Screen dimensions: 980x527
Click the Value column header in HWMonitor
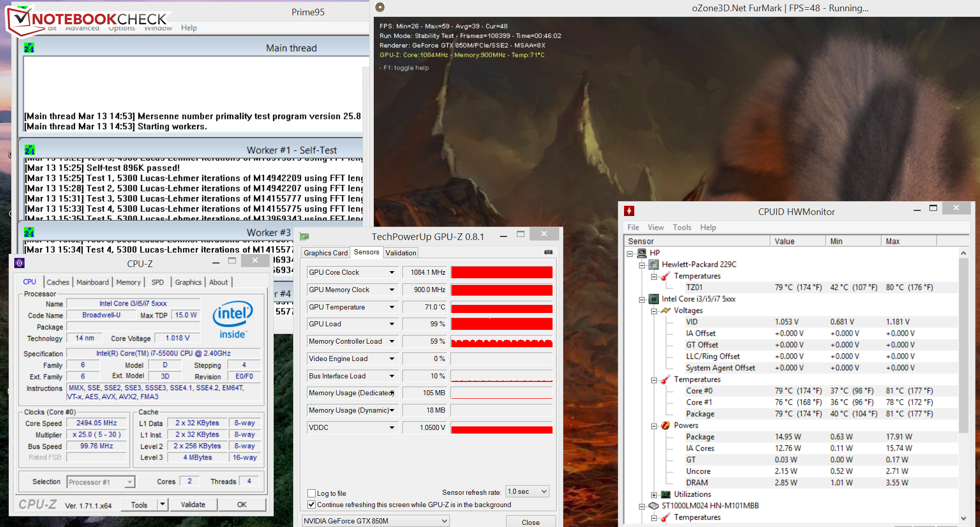[797, 241]
